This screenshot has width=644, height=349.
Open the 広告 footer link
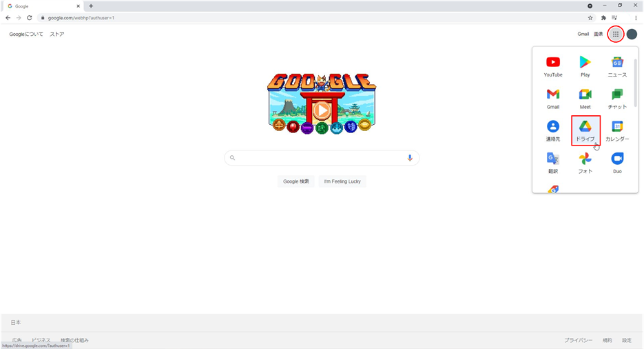pos(17,340)
